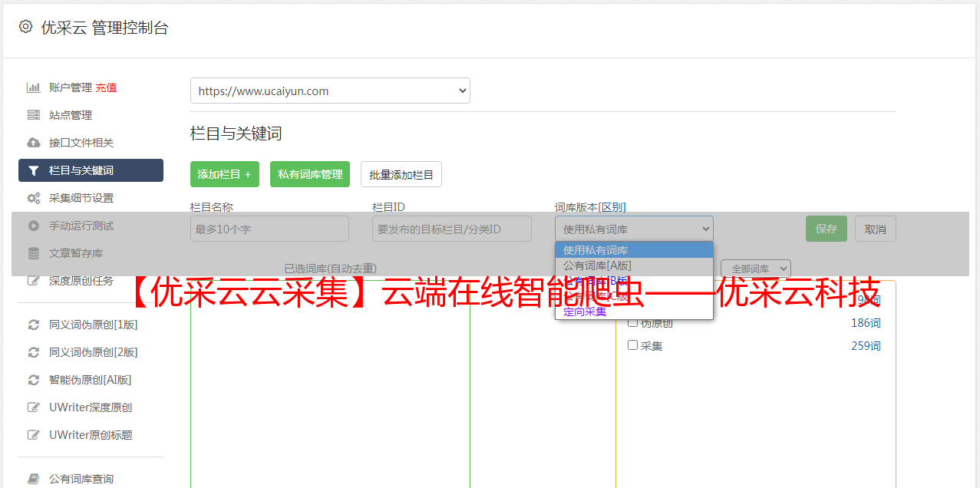Open 同义词伪原创[2版] in the sidebar
The image size is (980, 488).
click(94, 352)
